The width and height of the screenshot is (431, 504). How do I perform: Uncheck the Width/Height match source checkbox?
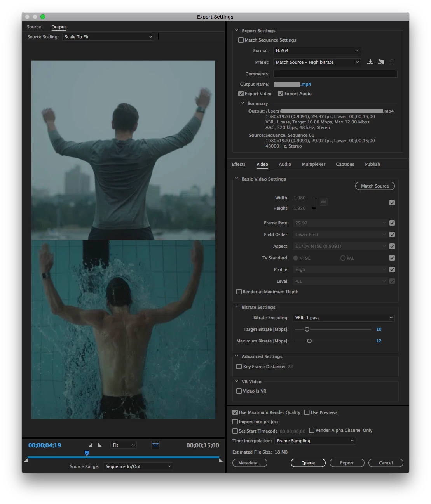tap(392, 203)
